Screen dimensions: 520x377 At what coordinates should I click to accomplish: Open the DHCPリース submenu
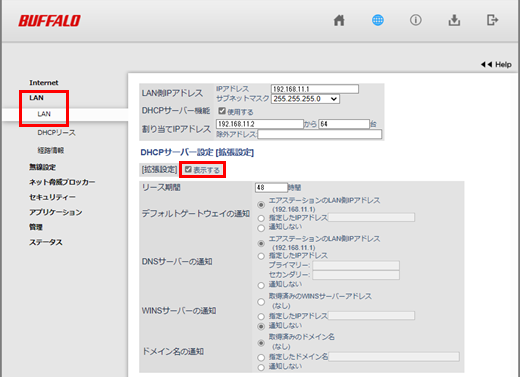56,133
